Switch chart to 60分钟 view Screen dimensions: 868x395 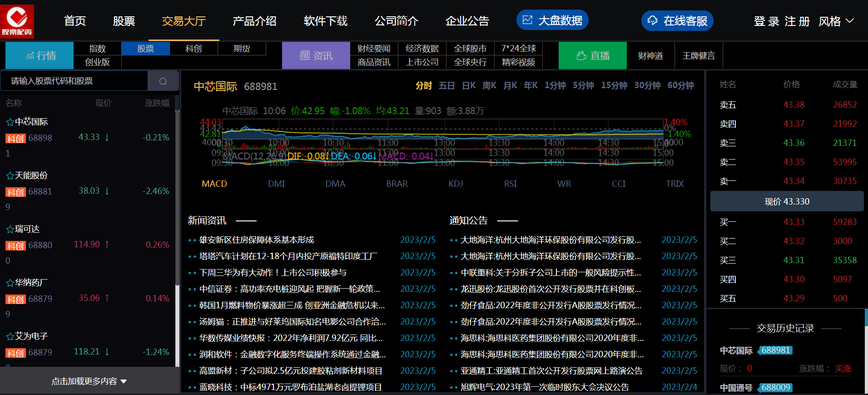coord(681,85)
